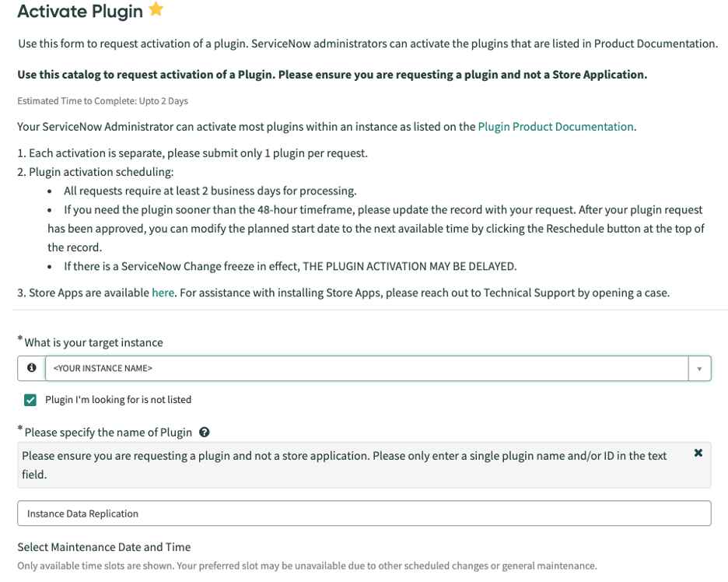This screenshot has width=728, height=582.
Task: Click the Instance Data Replication text field
Action: tap(364, 514)
